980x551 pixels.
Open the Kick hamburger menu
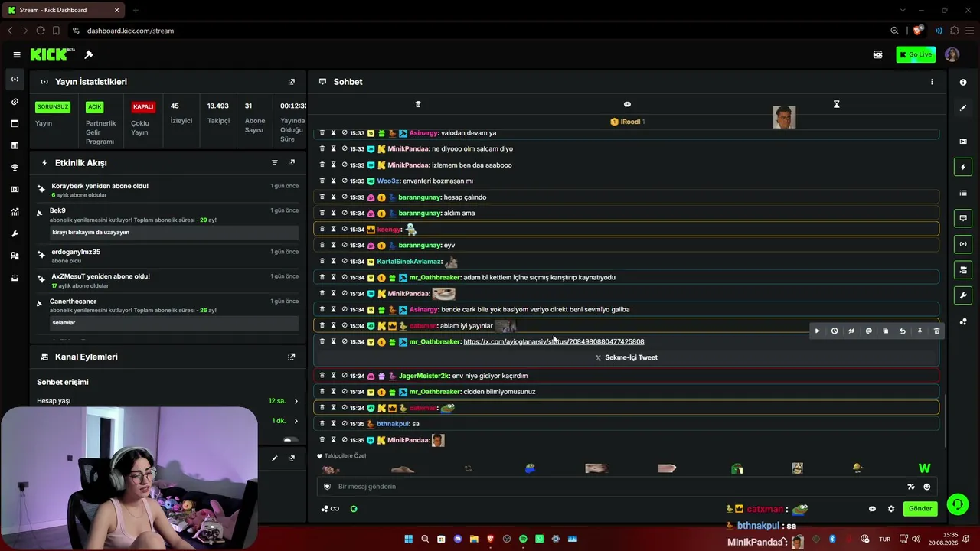coord(16,54)
